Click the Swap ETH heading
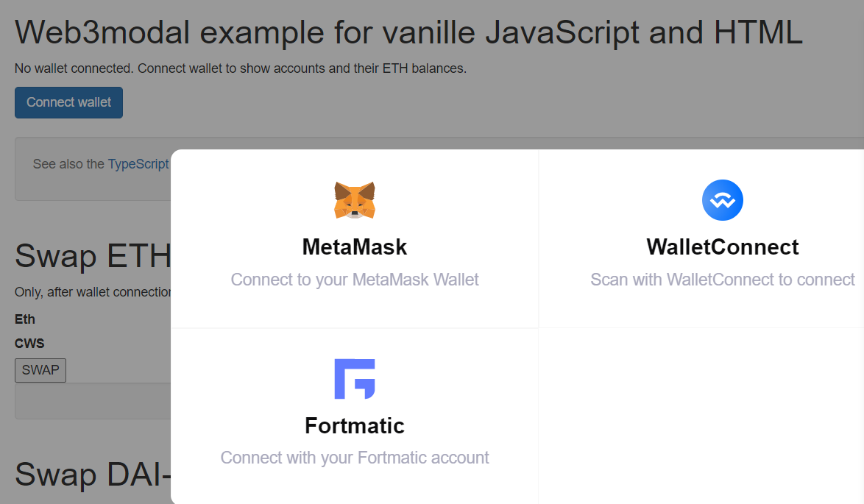 point(93,255)
